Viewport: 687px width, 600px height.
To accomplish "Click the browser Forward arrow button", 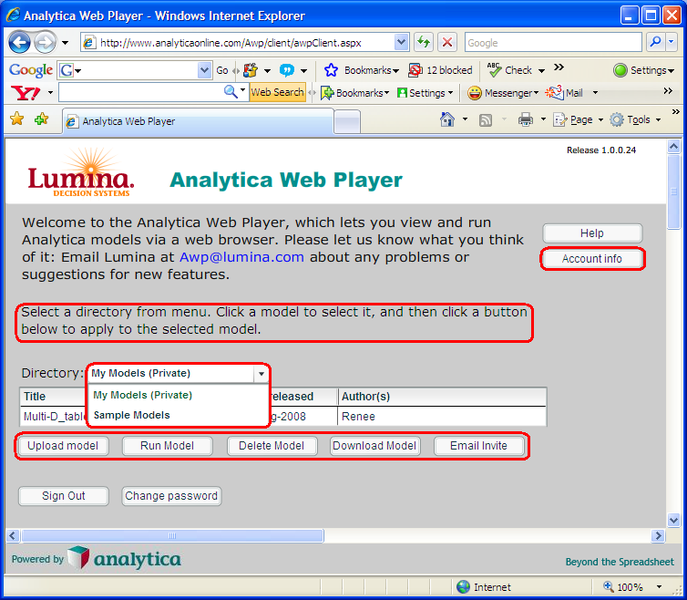I will [x=45, y=43].
